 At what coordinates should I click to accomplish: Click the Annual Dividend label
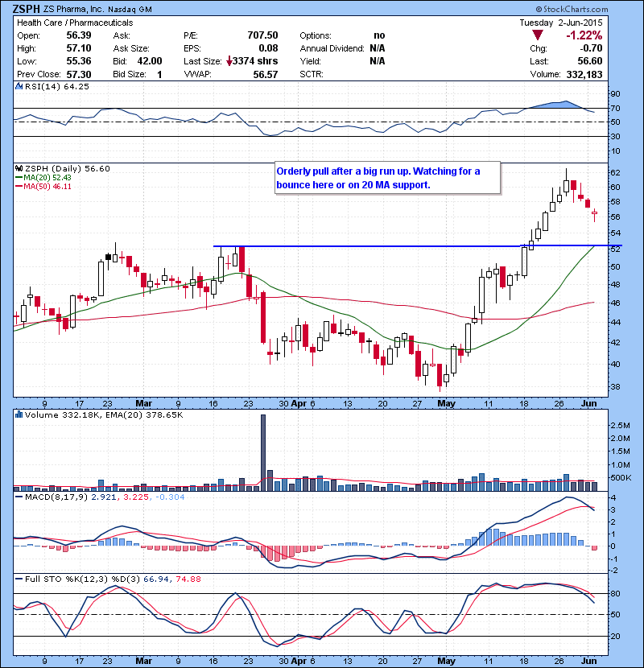pyautogui.click(x=332, y=48)
